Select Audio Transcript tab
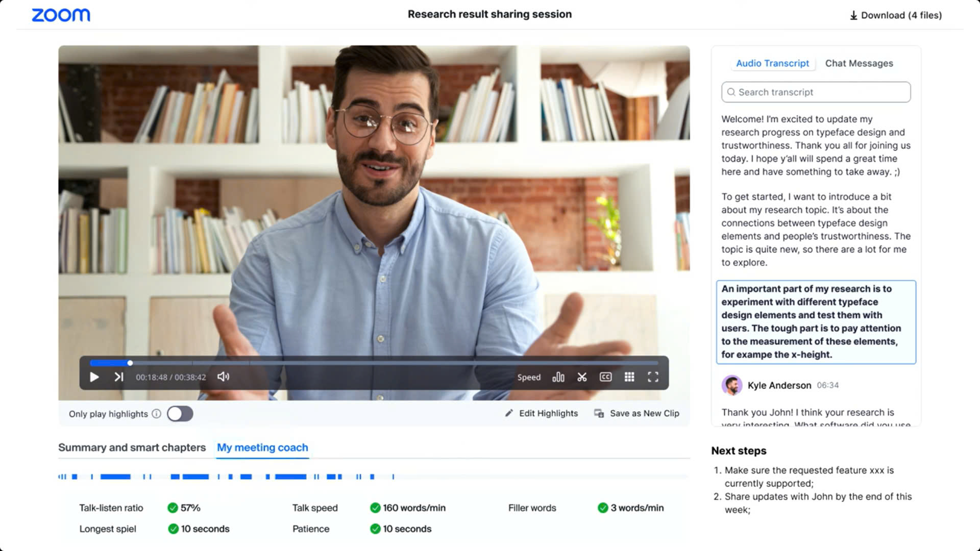980x551 pixels. 772,63
